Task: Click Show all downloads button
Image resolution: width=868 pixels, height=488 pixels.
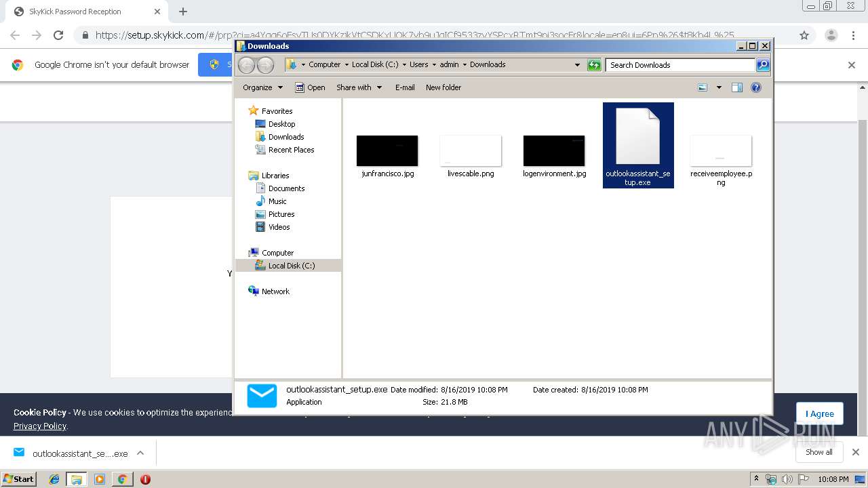Action: [819, 452]
